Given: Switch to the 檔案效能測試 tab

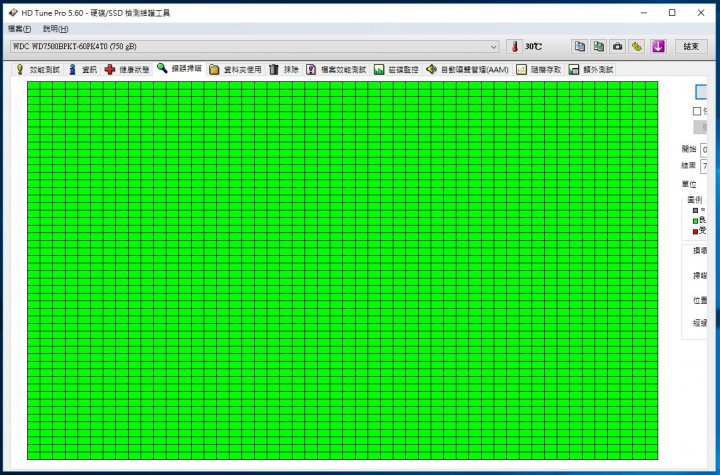Looking at the screenshot, I should [x=337, y=69].
